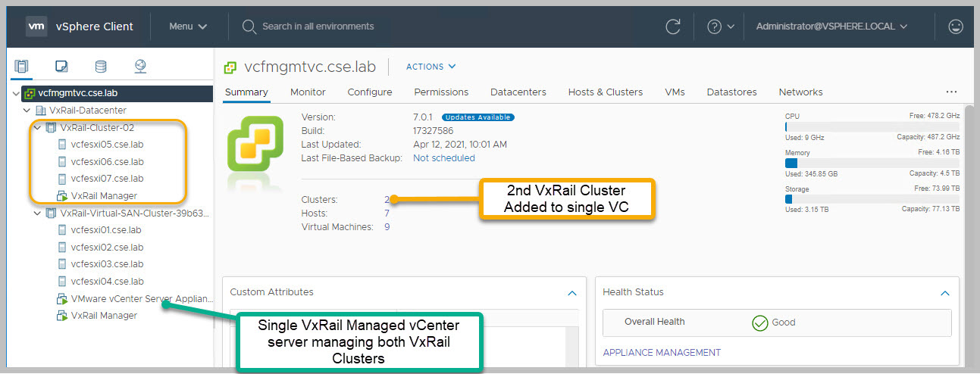Collapse the Custom Attributes panel
980x374 pixels.
572,292
